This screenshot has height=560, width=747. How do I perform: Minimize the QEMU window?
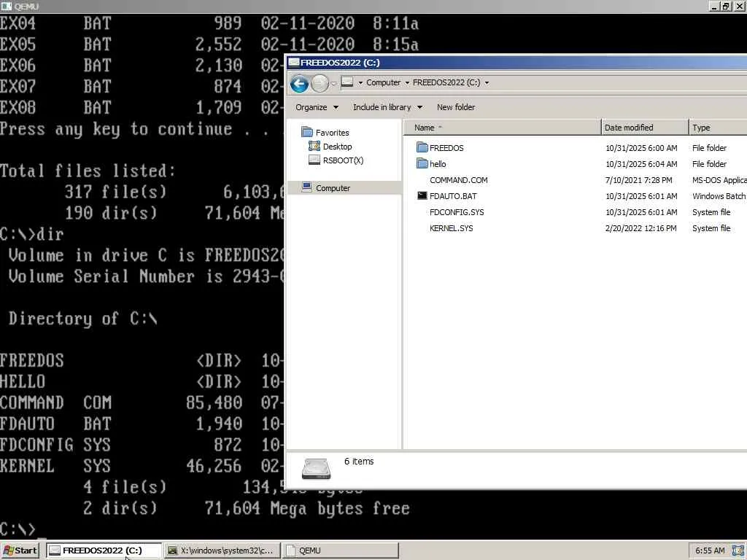coord(714,6)
